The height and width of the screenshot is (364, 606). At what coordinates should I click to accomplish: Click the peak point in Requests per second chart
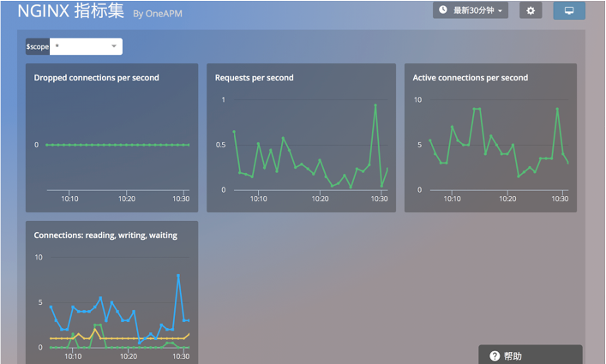pos(375,105)
